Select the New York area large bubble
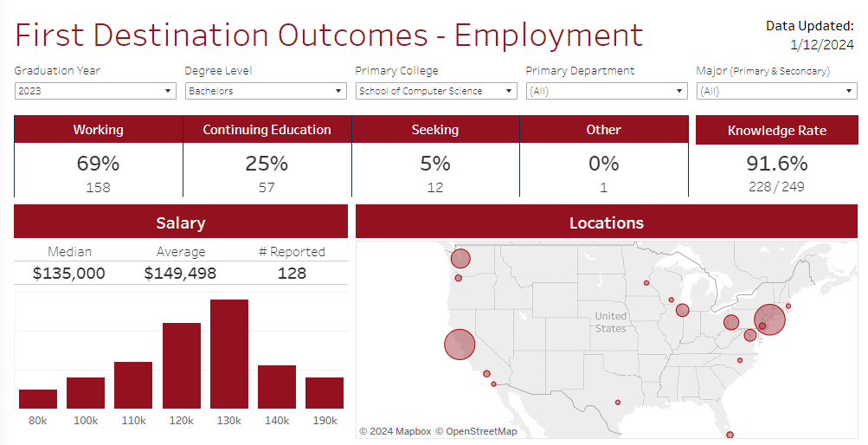Screen dimensions: 868x445 coord(770,319)
